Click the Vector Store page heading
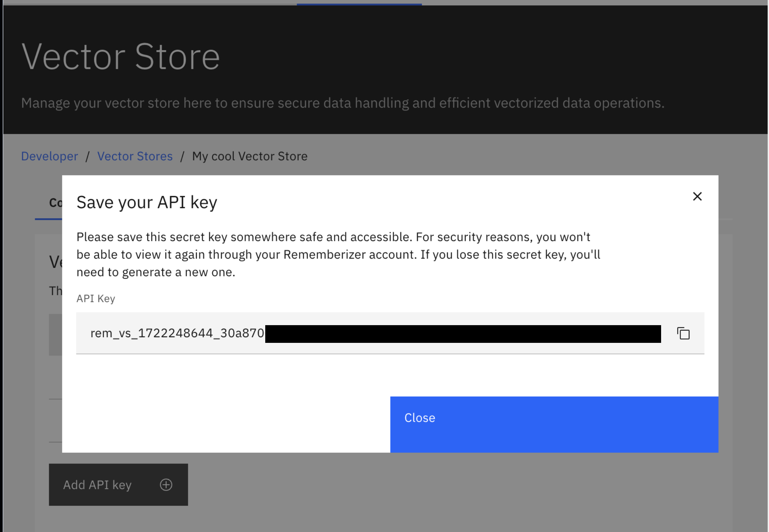 121,56
